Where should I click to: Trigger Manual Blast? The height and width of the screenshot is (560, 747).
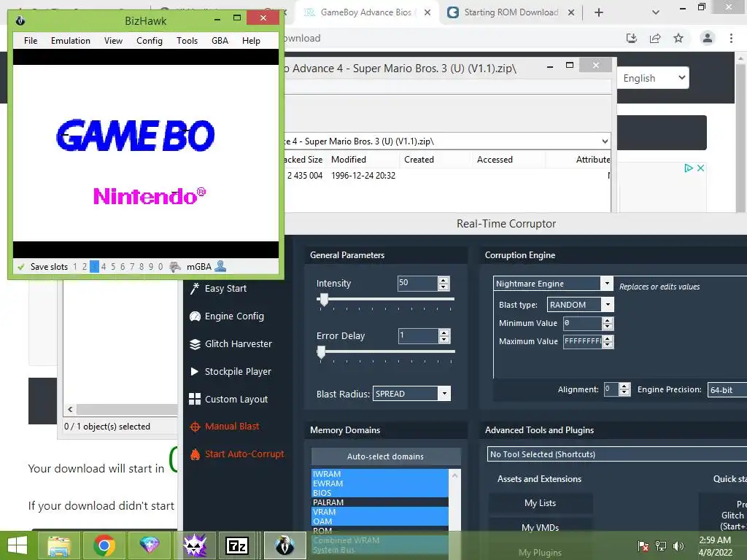[225, 426]
